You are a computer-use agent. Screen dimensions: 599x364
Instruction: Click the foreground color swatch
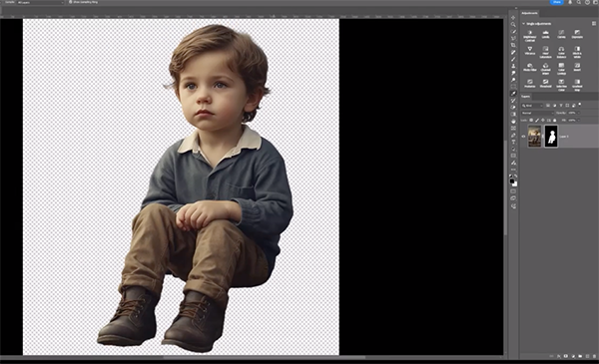(x=512, y=182)
